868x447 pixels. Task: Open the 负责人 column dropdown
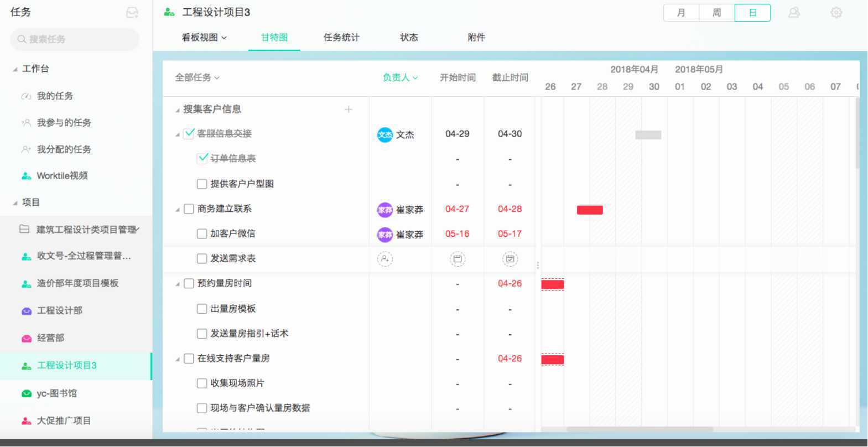tap(401, 77)
